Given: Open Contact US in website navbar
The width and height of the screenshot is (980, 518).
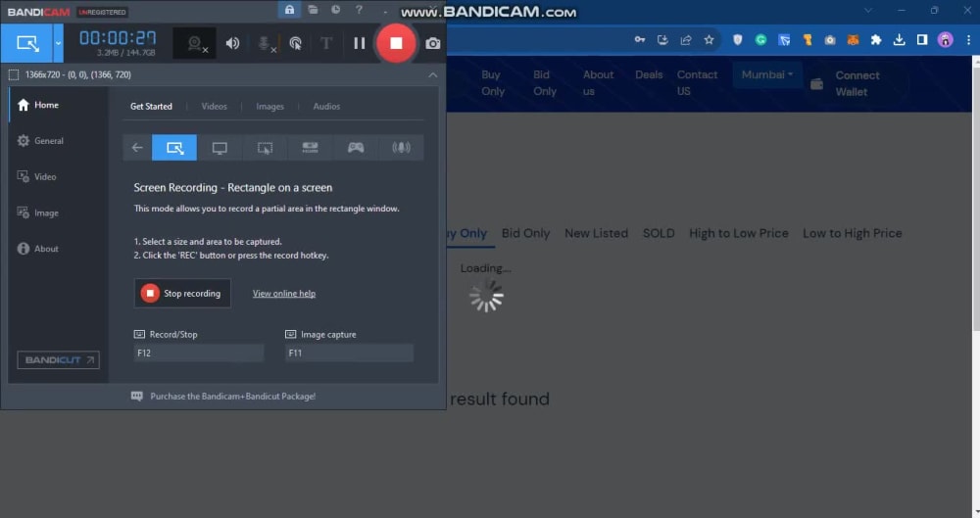Looking at the screenshot, I should [x=697, y=83].
